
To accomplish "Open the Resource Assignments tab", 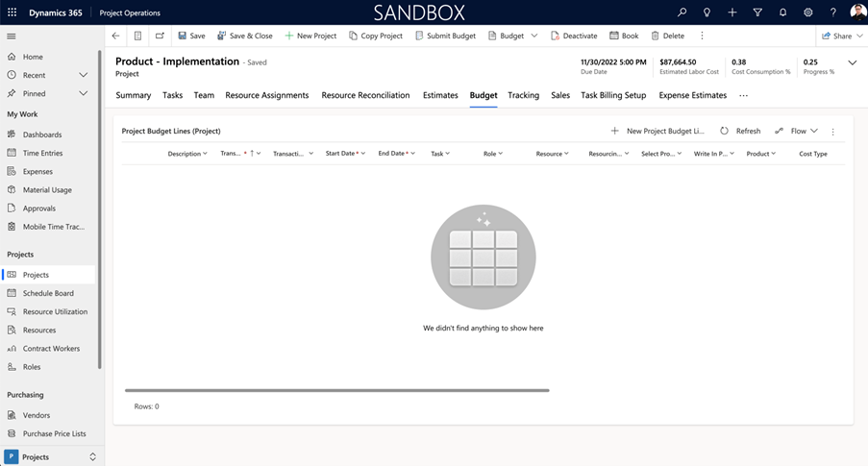I will 267,95.
